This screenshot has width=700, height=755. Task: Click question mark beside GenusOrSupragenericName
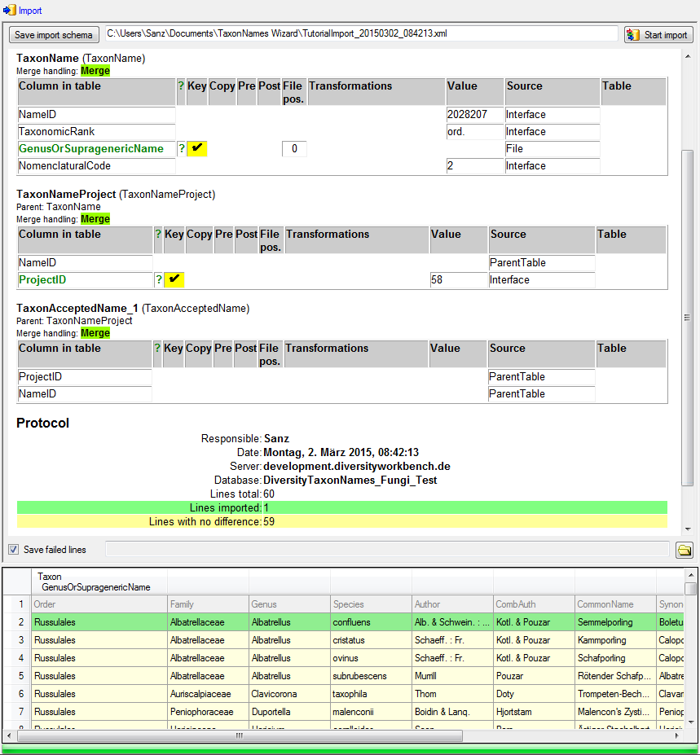click(x=181, y=149)
